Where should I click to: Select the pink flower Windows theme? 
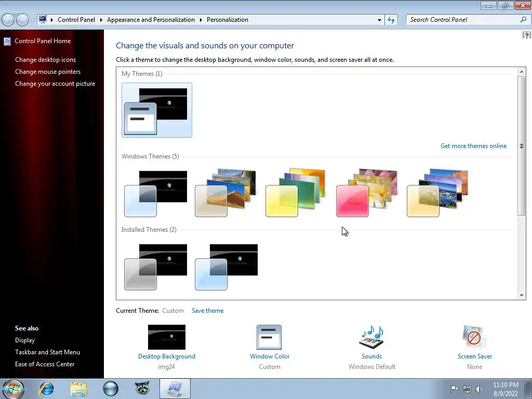(367, 193)
